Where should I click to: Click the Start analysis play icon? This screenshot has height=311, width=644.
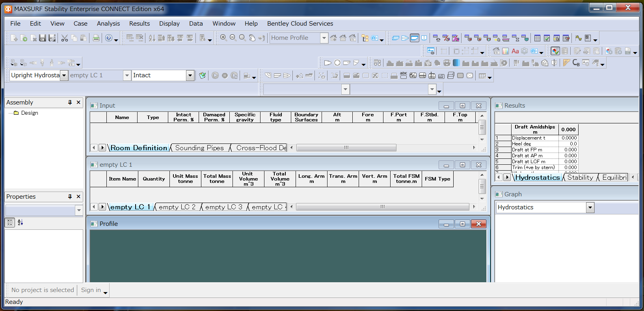tap(215, 76)
